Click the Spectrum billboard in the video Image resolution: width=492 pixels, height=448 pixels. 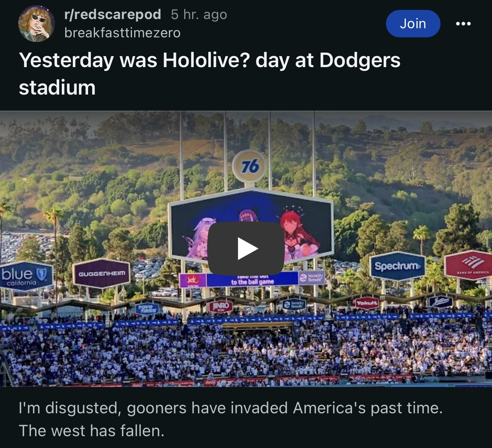(x=397, y=266)
